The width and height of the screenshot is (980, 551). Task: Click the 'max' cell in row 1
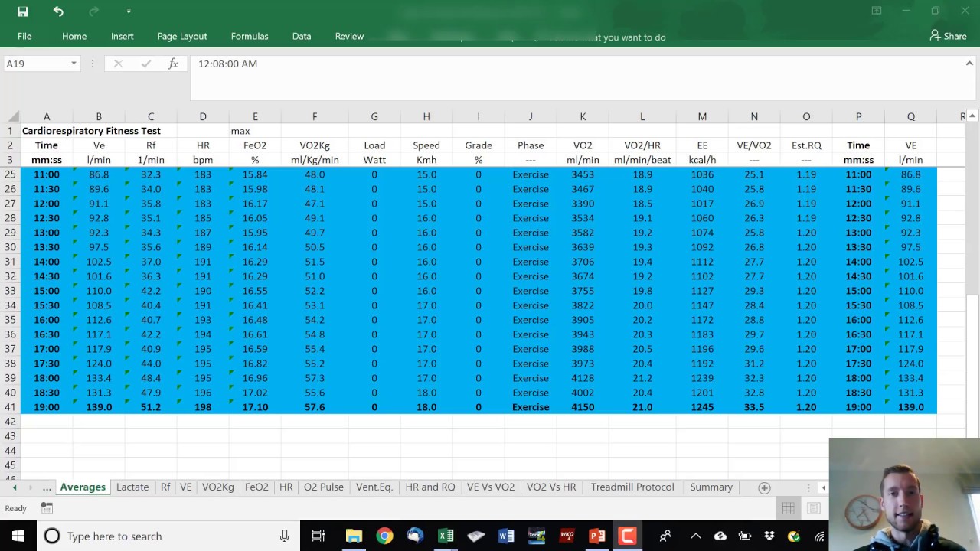pos(255,131)
